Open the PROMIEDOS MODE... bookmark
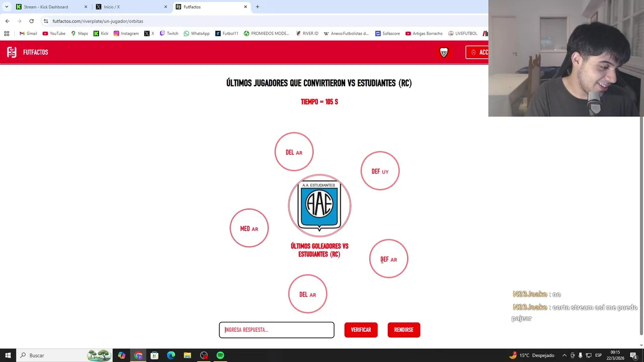Image resolution: width=644 pixels, height=362 pixels. coord(267,34)
